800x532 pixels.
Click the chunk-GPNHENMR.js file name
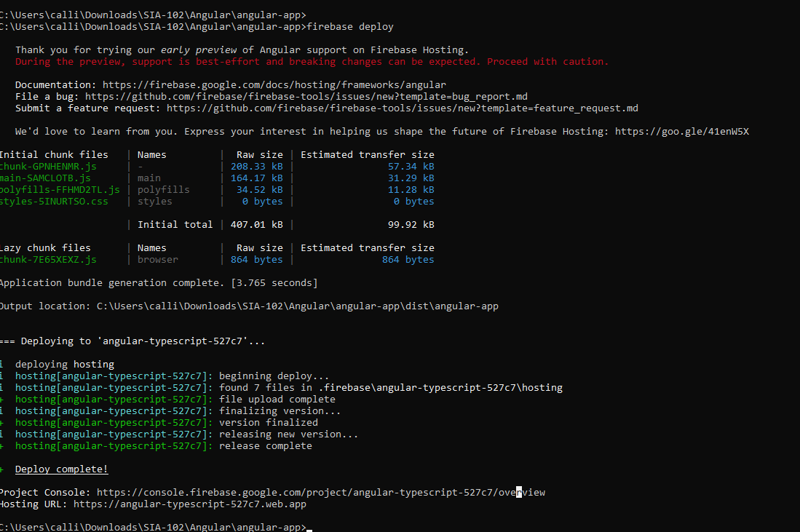[48, 166]
